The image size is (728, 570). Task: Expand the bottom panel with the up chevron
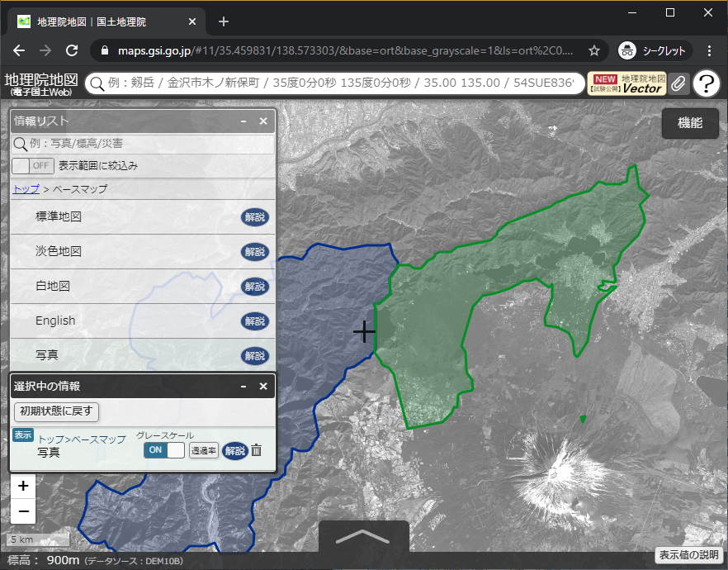363,537
